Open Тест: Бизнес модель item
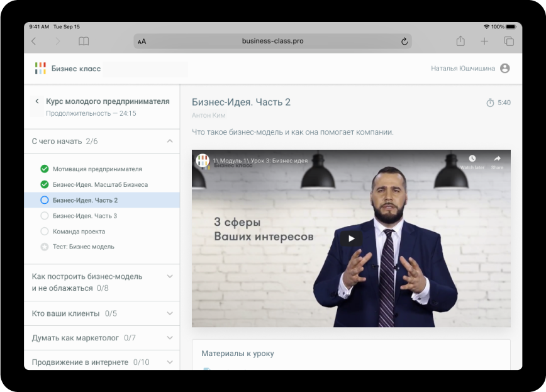 (83, 247)
